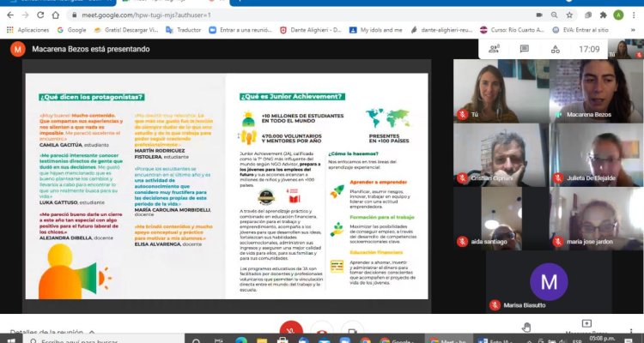Open File Explorer from the taskbar
644x343 pixels.
click(x=262, y=340)
